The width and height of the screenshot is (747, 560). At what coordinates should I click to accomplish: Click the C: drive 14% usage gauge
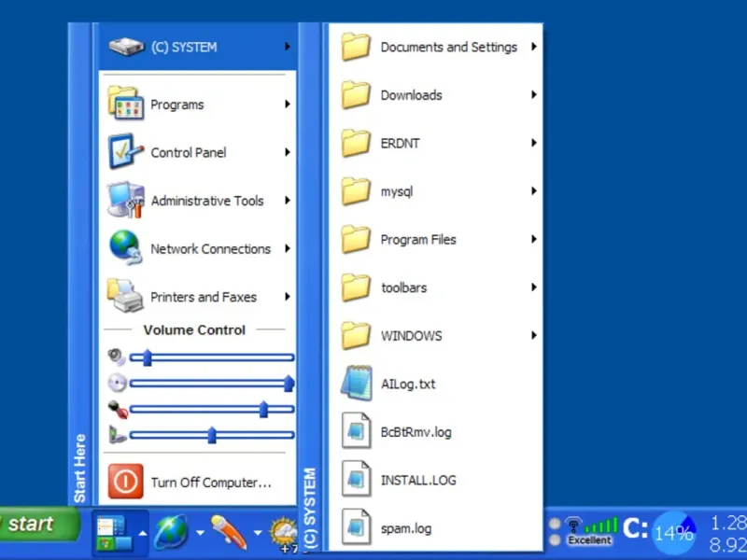[x=673, y=533]
